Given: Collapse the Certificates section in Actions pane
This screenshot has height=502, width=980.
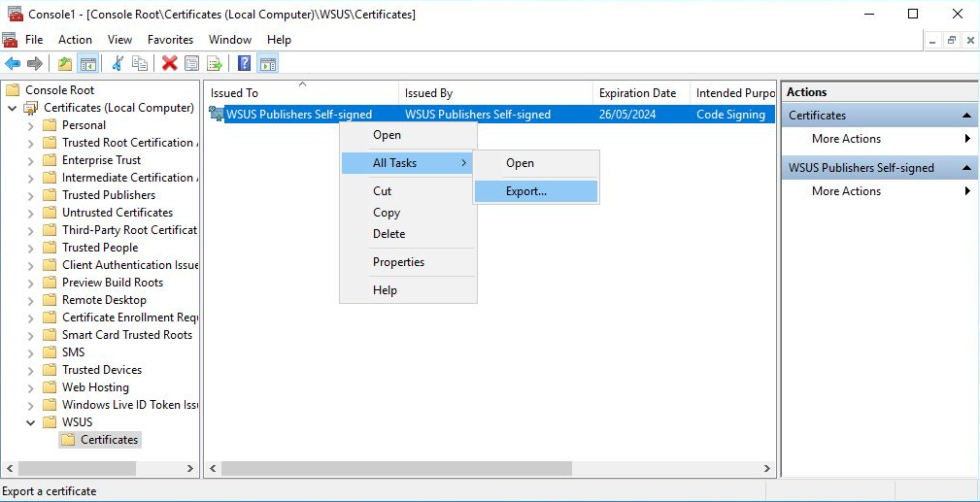Looking at the screenshot, I should (966, 115).
